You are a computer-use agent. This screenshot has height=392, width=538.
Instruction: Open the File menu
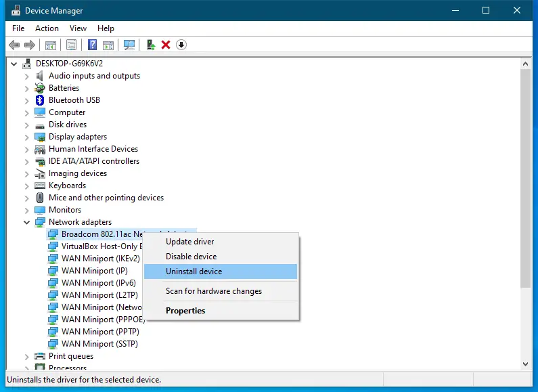point(18,28)
